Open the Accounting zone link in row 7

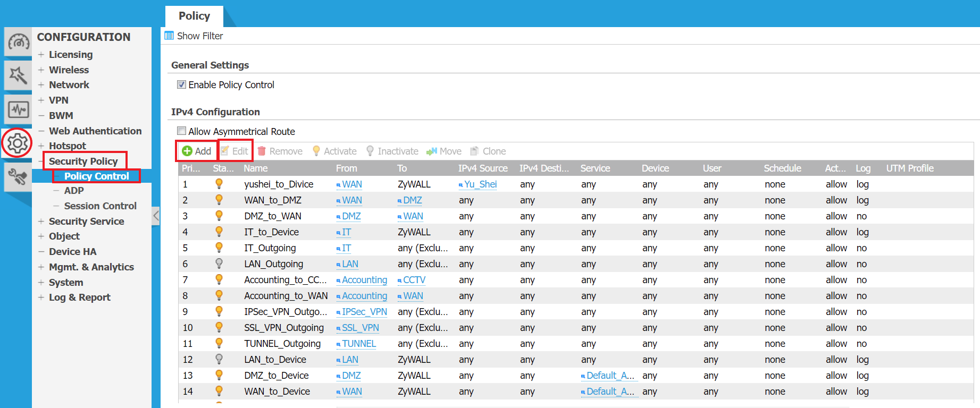(x=364, y=280)
